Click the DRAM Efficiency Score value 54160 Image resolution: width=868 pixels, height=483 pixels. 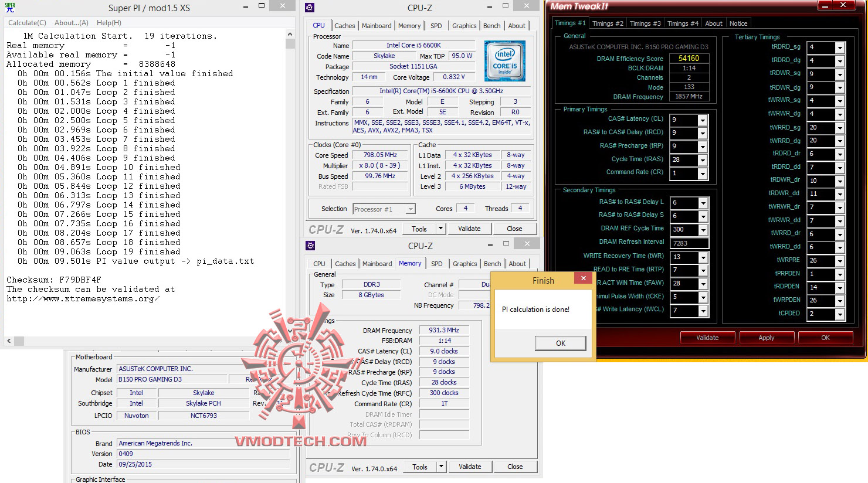click(x=689, y=58)
